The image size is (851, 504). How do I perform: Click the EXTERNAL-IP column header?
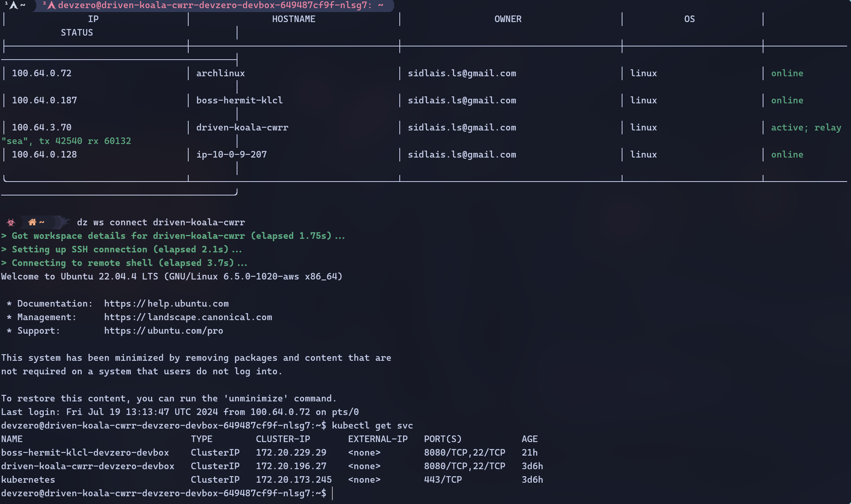click(x=378, y=439)
